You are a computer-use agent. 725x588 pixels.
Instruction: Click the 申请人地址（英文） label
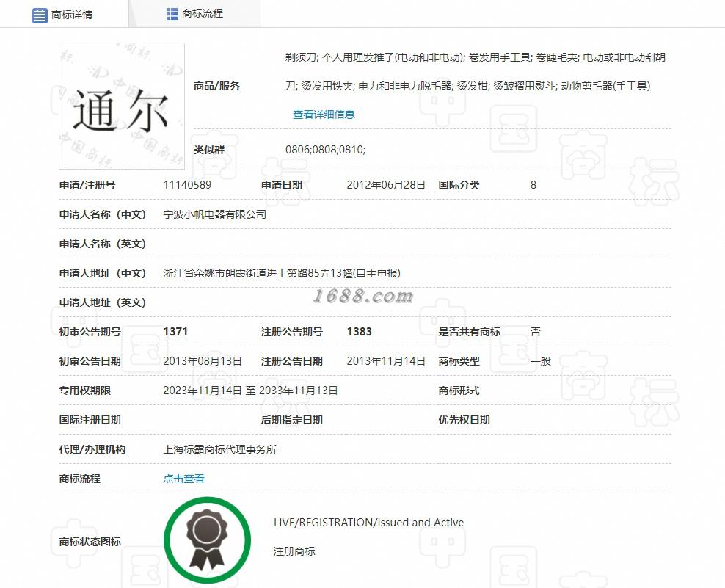(x=103, y=302)
